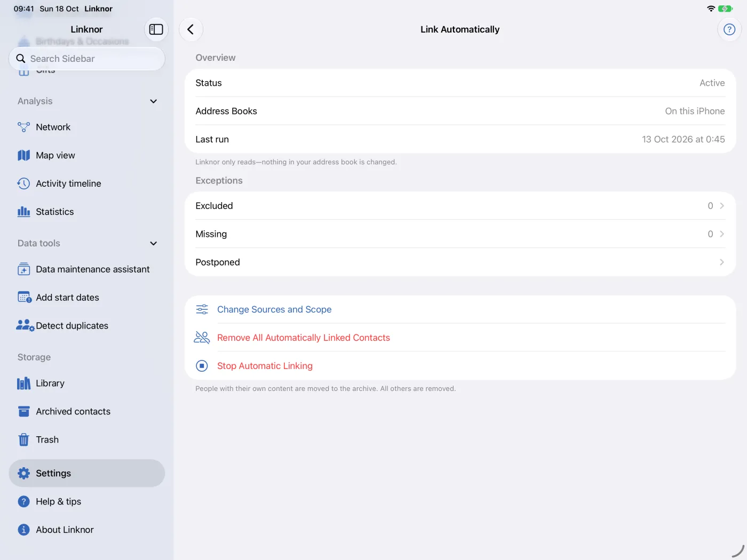Click the Address Books row

460,111
